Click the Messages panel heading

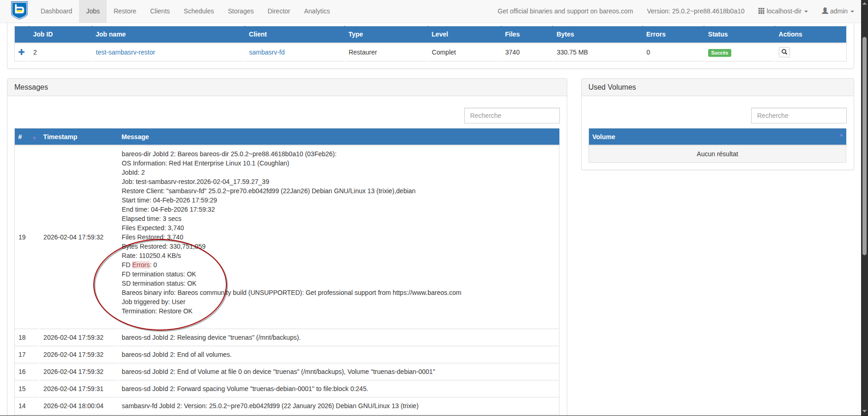[x=31, y=87]
